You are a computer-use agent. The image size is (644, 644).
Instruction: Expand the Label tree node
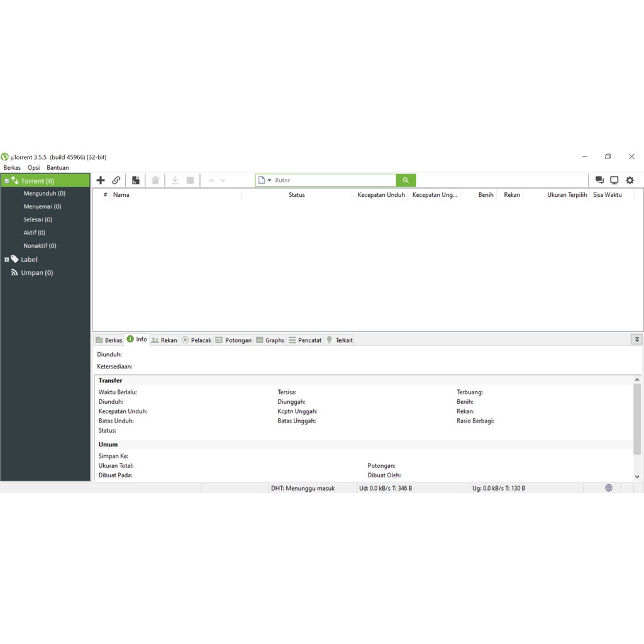click(x=7, y=259)
